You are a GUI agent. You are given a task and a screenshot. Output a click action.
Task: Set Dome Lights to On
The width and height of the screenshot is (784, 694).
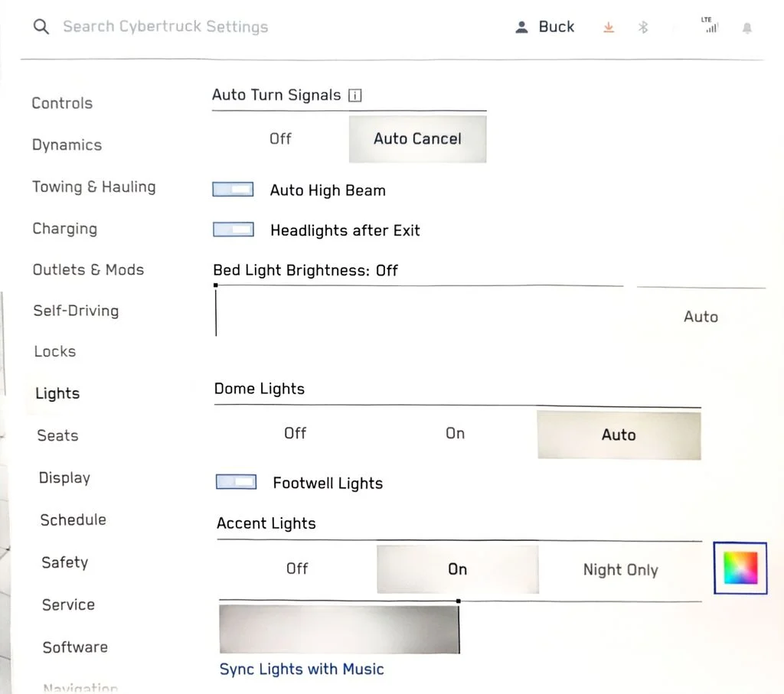[x=456, y=433]
